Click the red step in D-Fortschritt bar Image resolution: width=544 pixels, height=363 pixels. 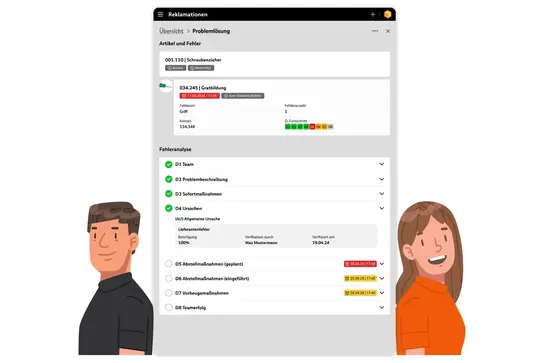click(x=312, y=127)
